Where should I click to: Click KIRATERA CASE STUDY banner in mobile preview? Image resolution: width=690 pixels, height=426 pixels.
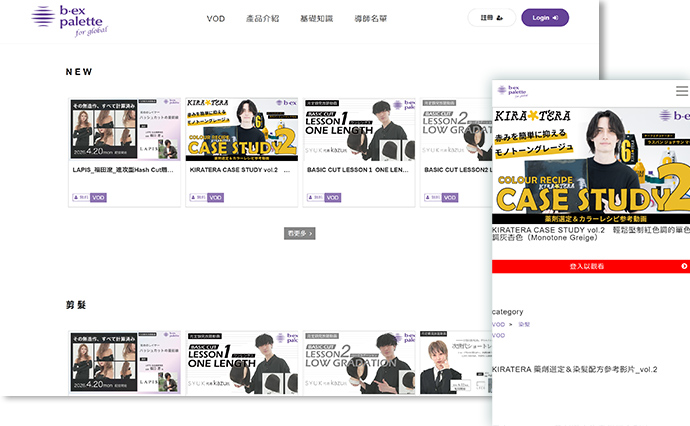click(x=591, y=166)
